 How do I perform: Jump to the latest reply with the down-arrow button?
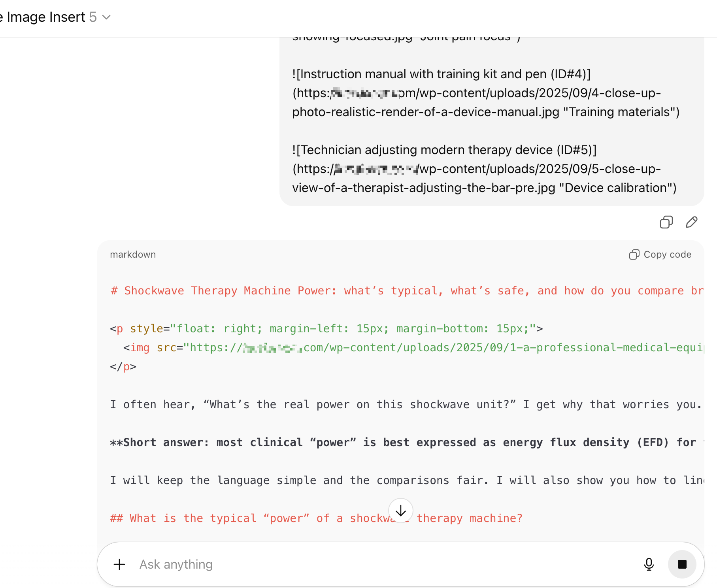coord(401,511)
